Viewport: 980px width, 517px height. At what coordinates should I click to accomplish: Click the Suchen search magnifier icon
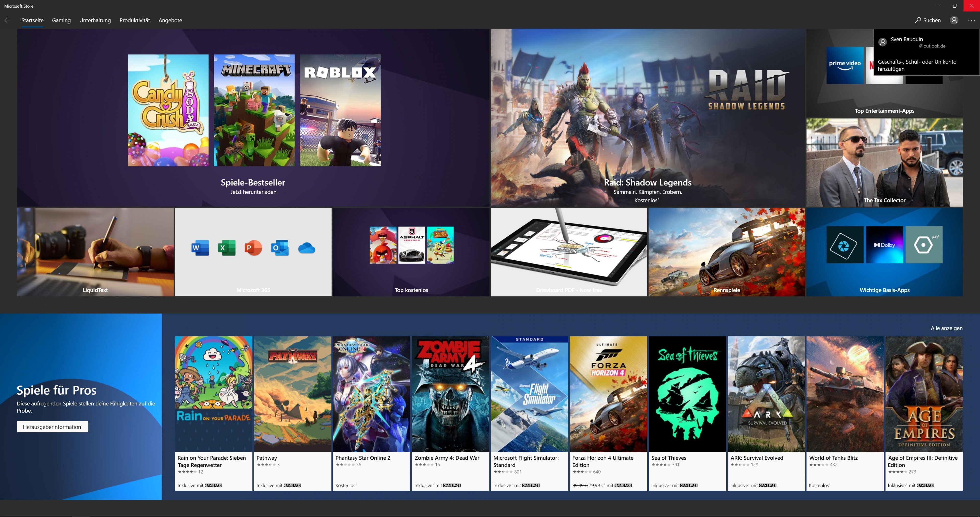(x=918, y=20)
